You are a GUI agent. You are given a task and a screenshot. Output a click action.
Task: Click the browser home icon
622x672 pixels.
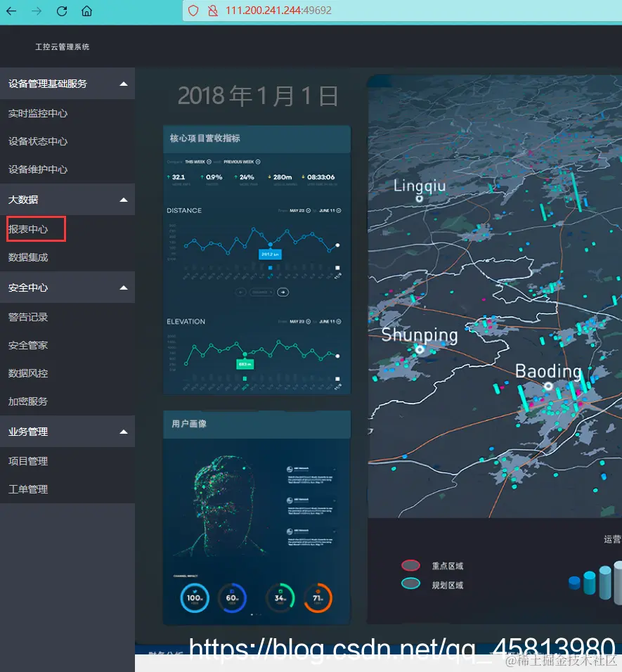(x=86, y=11)
